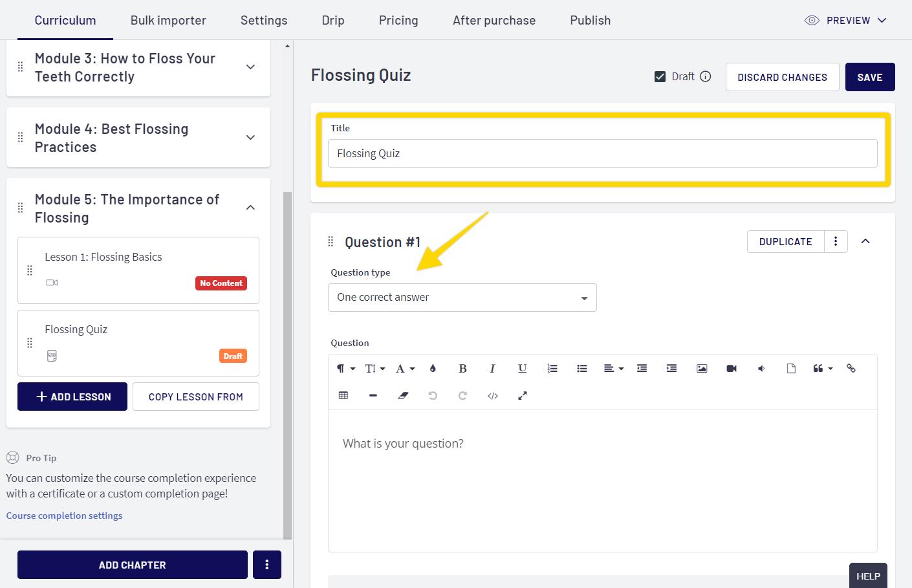
Task: Click the Add Chapter button
Action: click(x=133, y=565)
